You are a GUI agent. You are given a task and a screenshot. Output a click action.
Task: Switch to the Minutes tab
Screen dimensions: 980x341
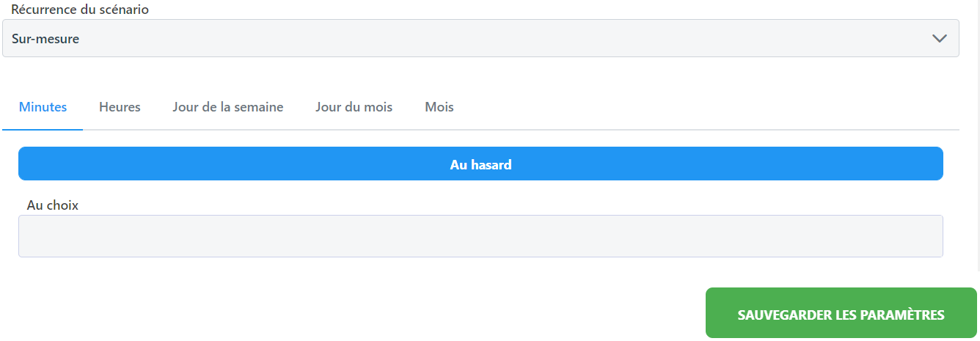pyautogui.click(x=43, y=107)
